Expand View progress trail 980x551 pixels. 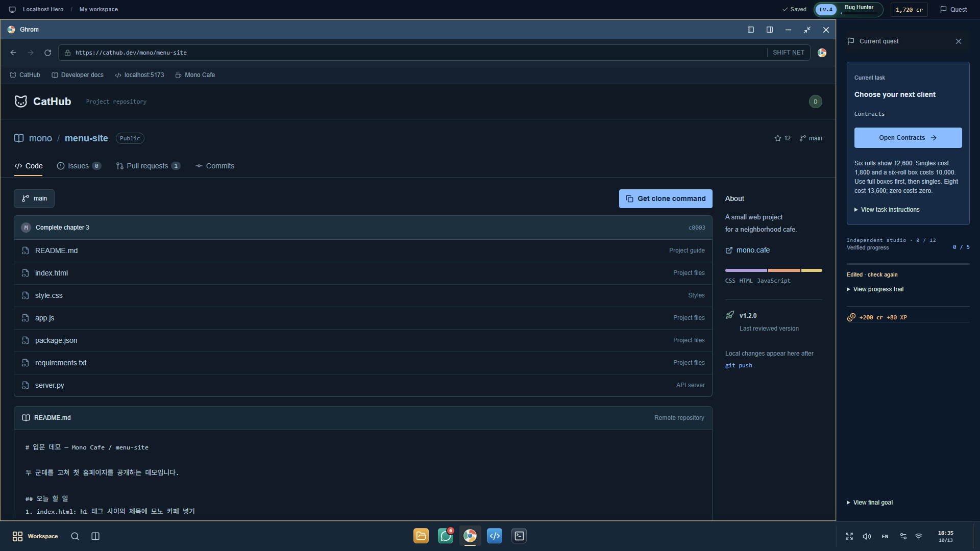coord(875,289)
